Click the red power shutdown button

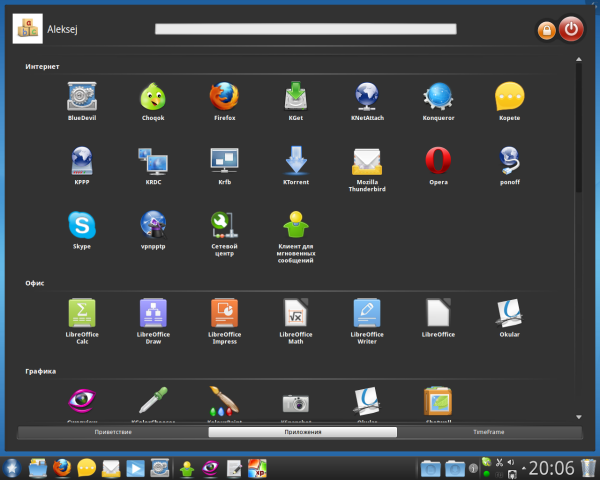(x=571, y=29)
